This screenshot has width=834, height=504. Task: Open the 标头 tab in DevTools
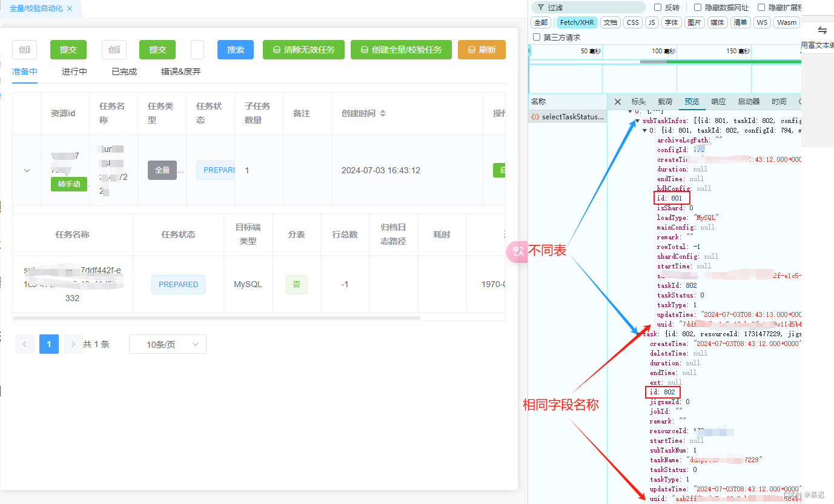pyautogui.click(x=638, y=102)
